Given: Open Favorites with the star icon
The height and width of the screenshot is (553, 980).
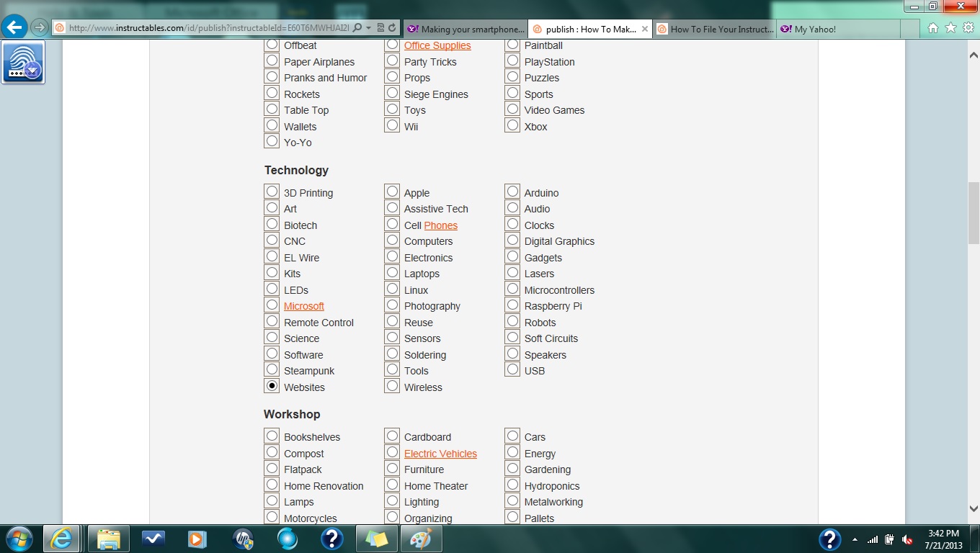Looking at the screenshot, I should [x=950, y=28].
